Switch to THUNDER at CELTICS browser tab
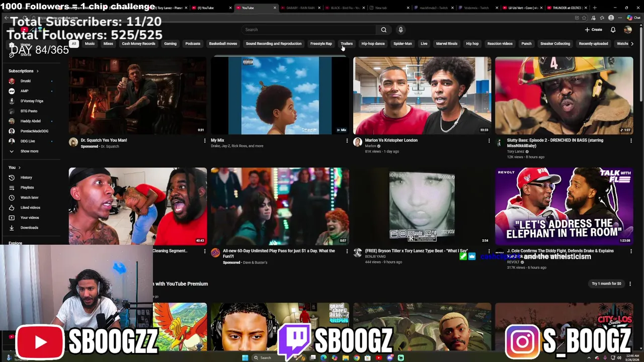Viewport: 644px width, 362px height. [567, 8]
